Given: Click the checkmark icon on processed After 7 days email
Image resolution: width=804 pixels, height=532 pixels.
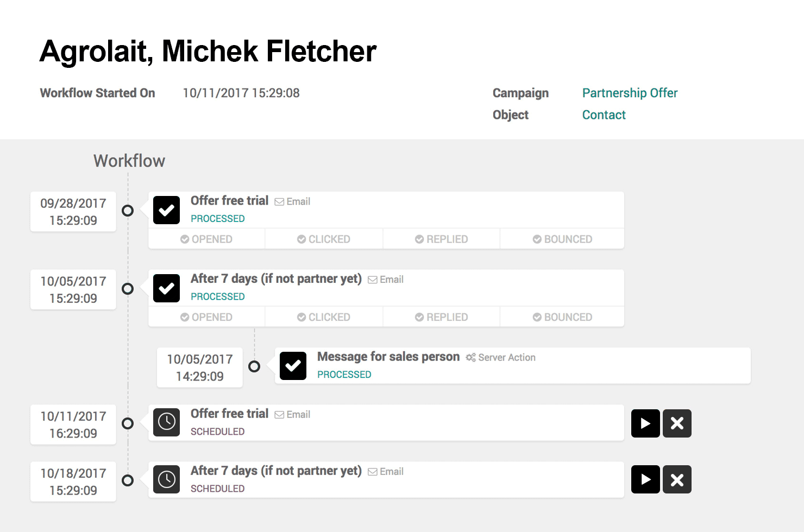Looking at the screenshot, I should [x=166, y=288].
